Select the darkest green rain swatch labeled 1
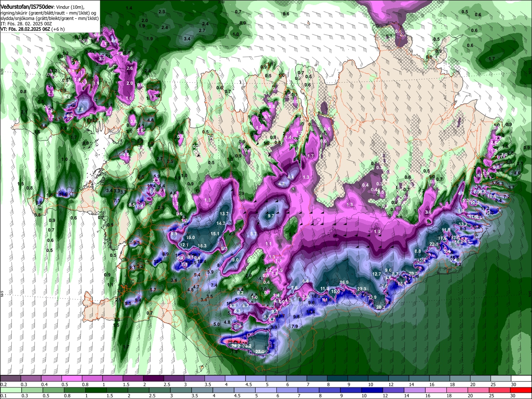Screen dimensions: 532x399 coord(96,390)
